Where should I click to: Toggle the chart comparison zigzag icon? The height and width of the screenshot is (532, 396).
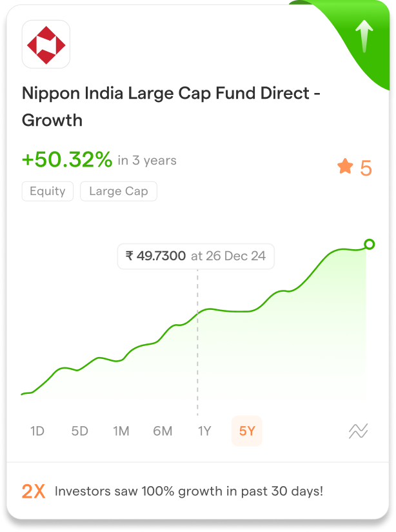[358, 431]
